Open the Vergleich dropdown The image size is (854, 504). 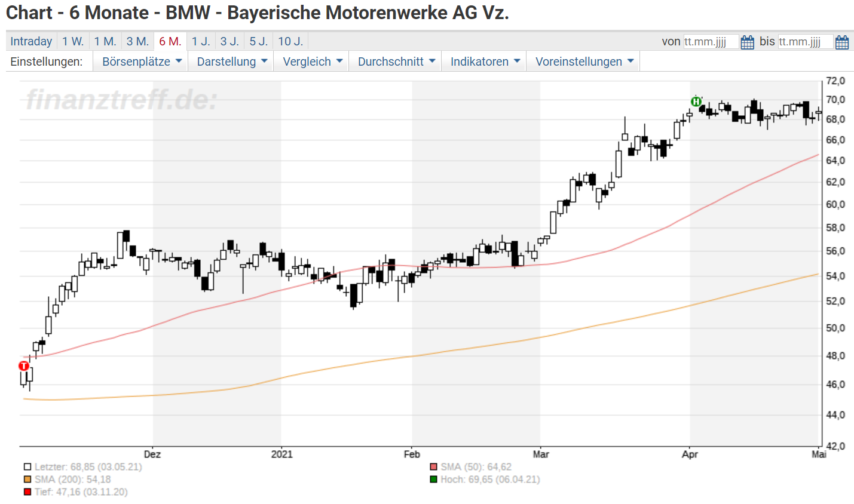(x=312, y=62)
